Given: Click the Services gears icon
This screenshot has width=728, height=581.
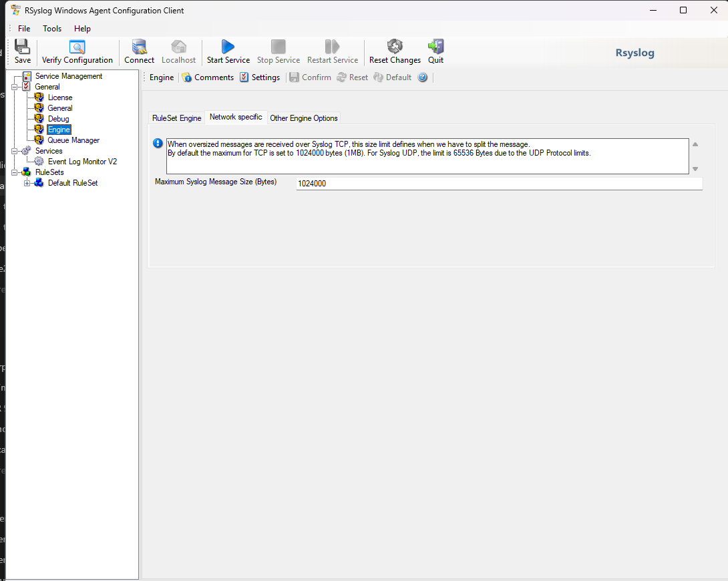Looking at the screenshot, I should click(x=27, y=151).
